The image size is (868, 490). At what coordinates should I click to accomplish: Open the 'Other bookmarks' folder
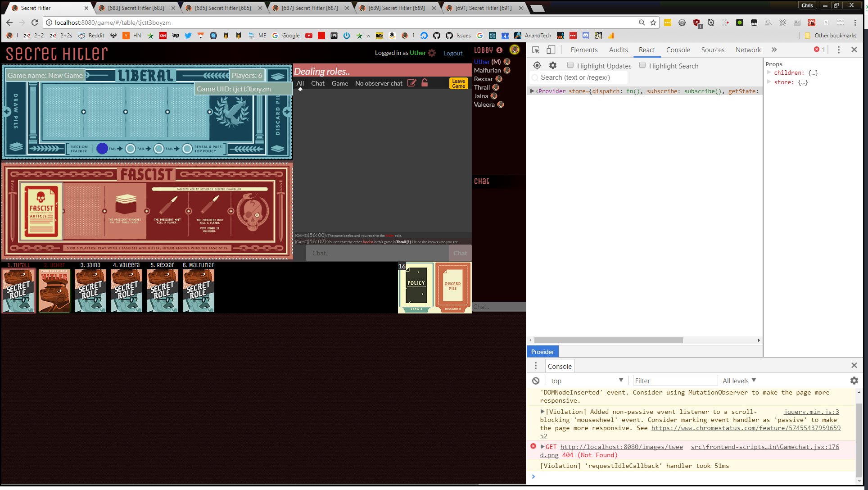coord(830,36)
